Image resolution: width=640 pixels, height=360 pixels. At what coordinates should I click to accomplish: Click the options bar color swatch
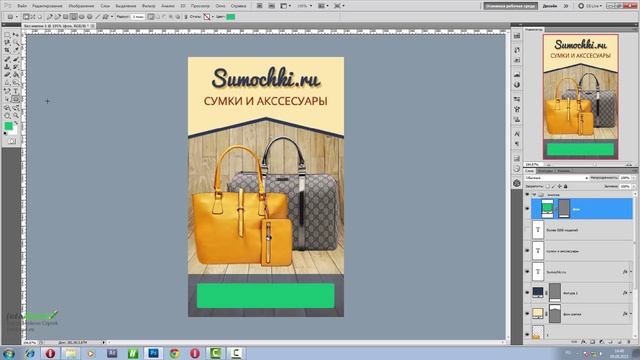(x=231, y=17)
